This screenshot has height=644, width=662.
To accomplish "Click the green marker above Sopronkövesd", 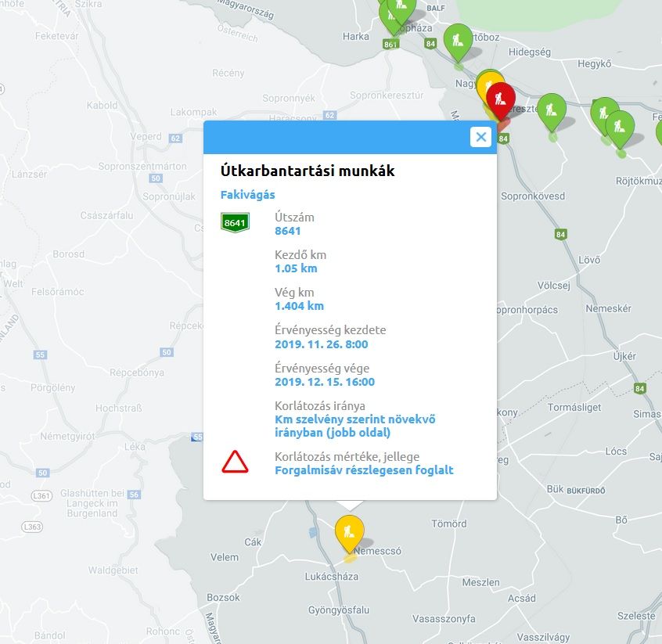I will point(552,112).
